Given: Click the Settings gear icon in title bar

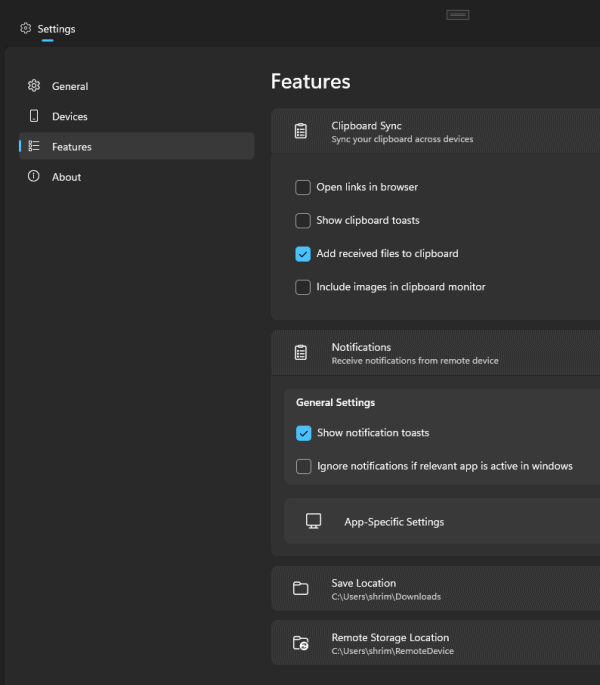Looking at the screenshot, I should coord(26,28).
